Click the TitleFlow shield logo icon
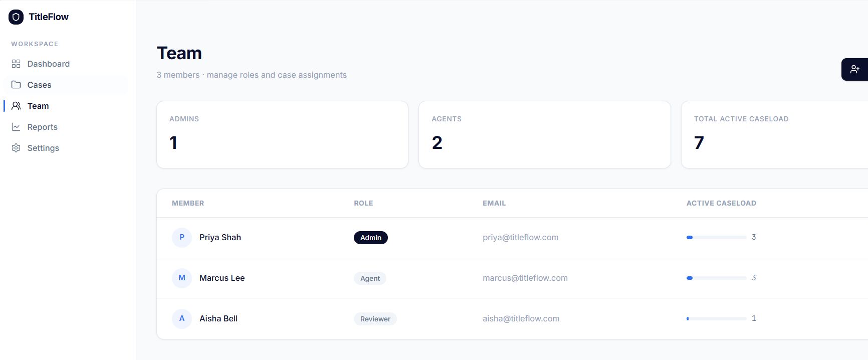This screenshot has height=360, width=868. (16, 17)
